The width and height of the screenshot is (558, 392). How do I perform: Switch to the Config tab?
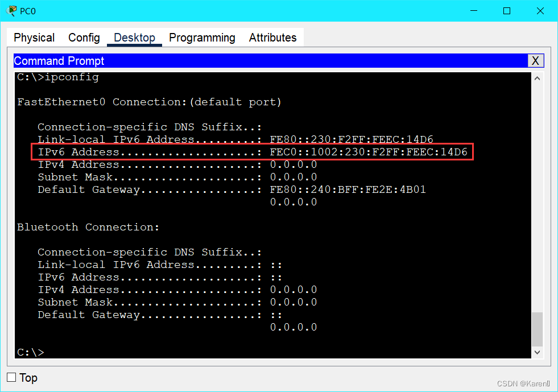tap(84, 38)
